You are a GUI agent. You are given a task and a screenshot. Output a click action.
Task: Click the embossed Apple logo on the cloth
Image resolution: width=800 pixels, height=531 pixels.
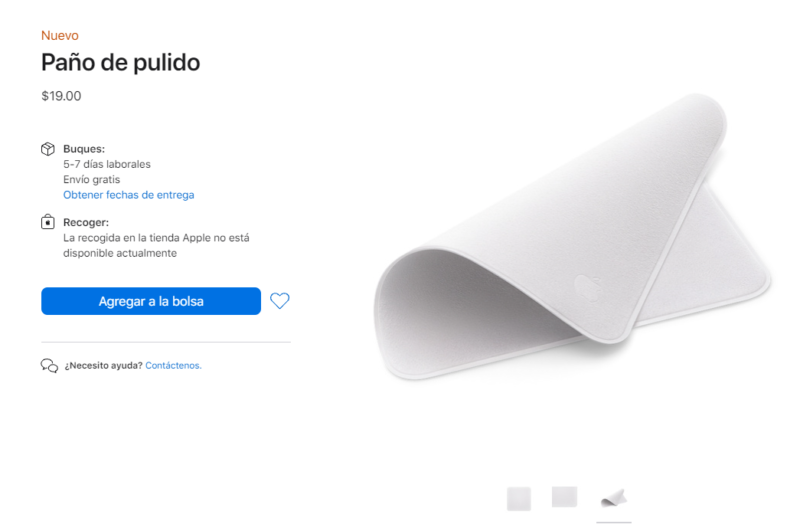(x=588, y=288)
